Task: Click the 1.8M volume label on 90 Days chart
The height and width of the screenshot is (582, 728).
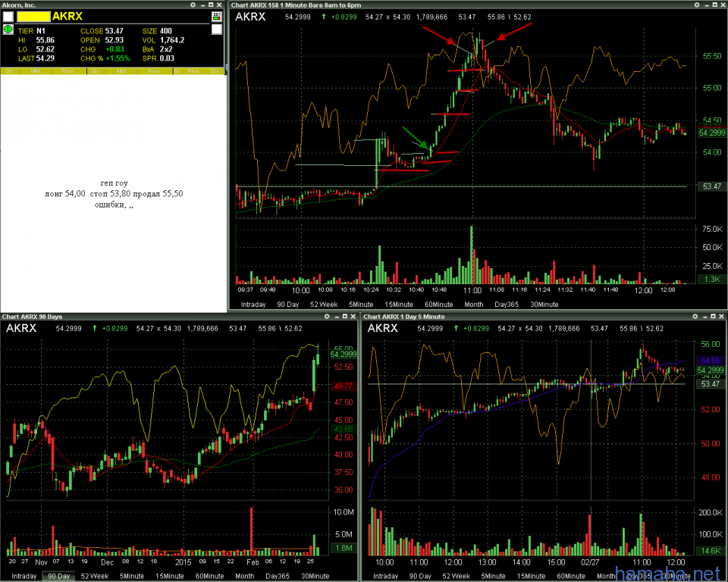Action: coord(343,548)
